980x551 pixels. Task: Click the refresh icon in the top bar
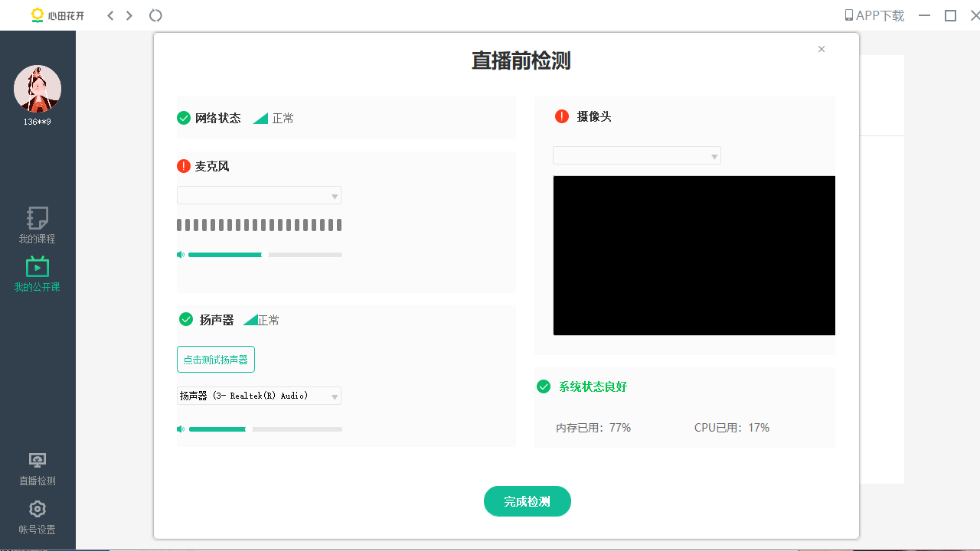155,15
